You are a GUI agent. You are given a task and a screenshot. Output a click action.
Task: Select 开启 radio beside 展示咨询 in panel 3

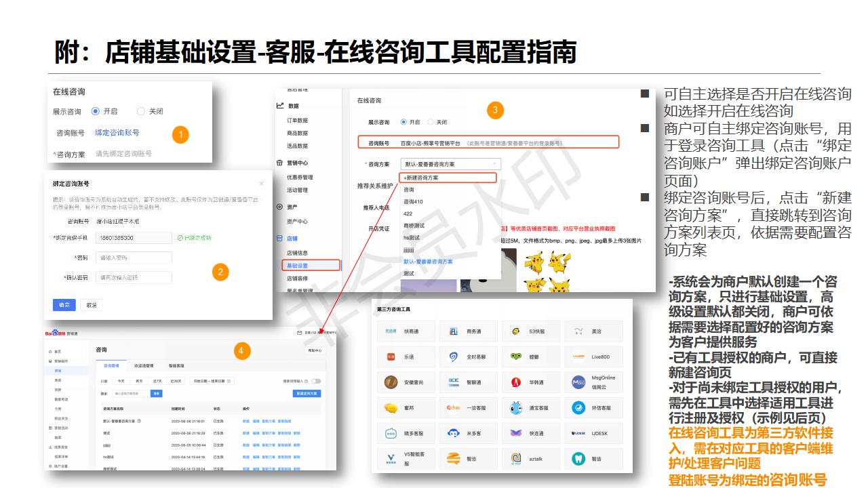pyautogui.click(x=403, y=122)
